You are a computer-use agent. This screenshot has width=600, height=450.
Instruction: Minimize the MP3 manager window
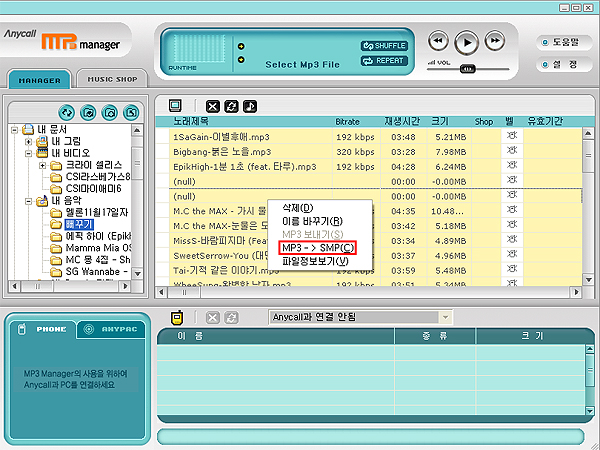564,8
